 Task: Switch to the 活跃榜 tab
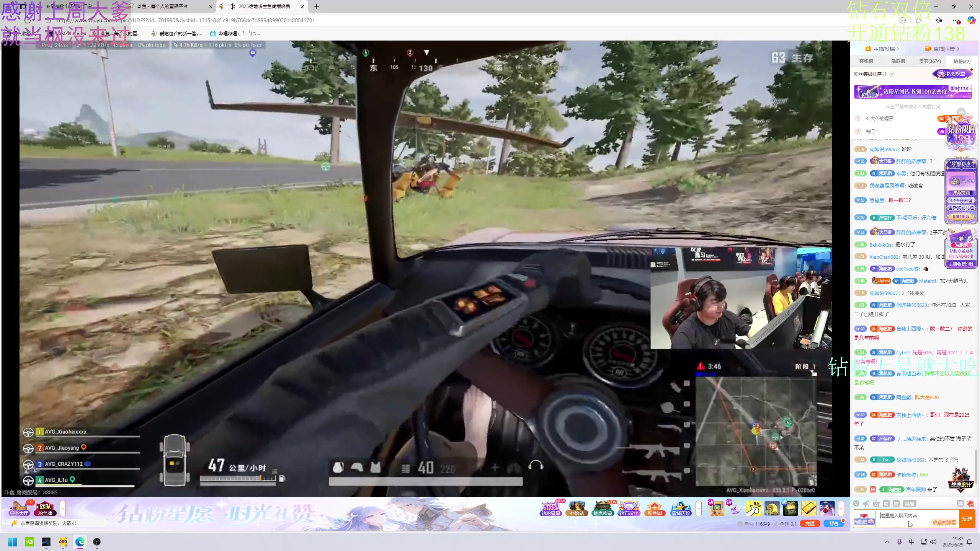pos(898,61)
